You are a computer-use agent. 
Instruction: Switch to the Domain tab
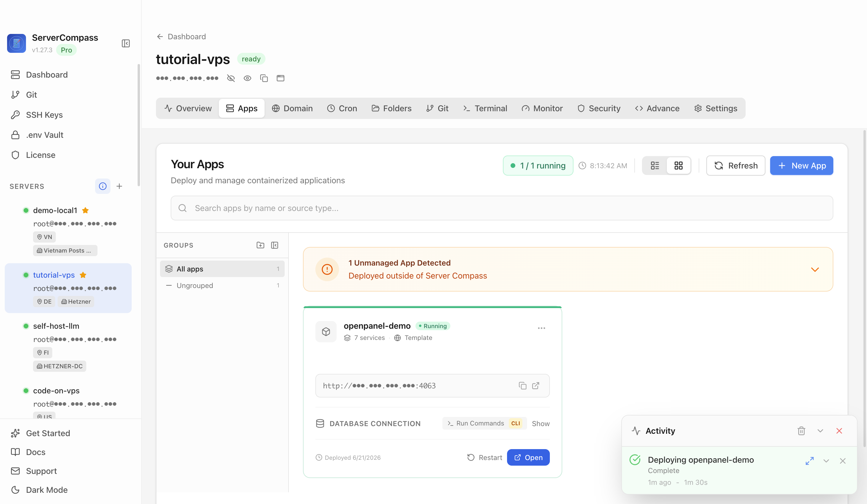[292, 108]
